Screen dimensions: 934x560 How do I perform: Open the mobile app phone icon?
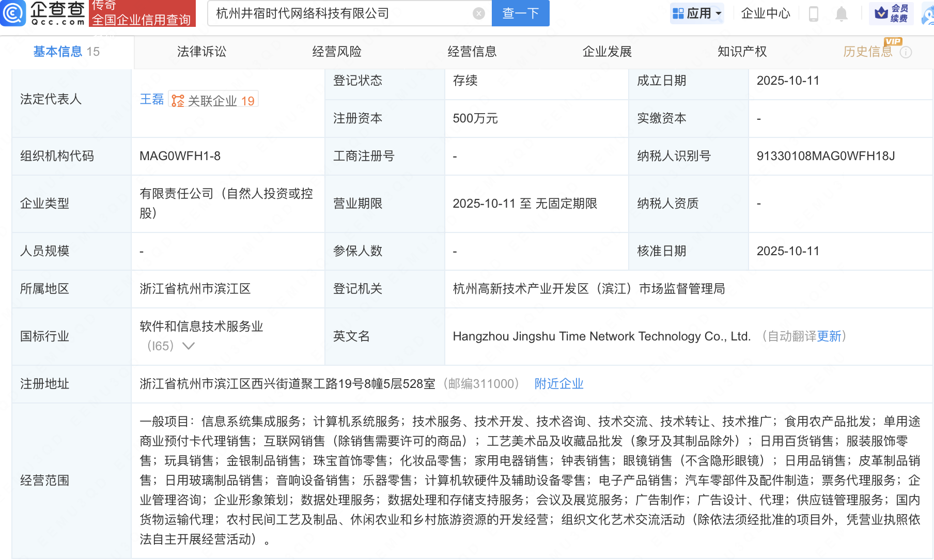click(x=813, y=13)
